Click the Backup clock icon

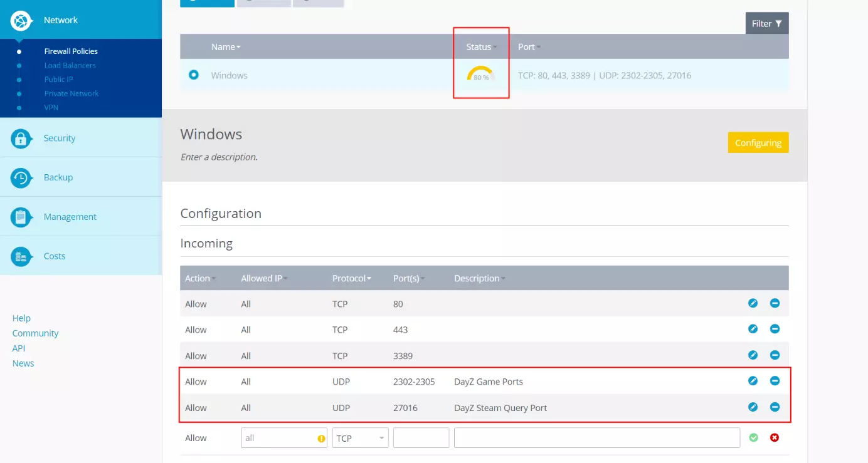tap(21, 178)
